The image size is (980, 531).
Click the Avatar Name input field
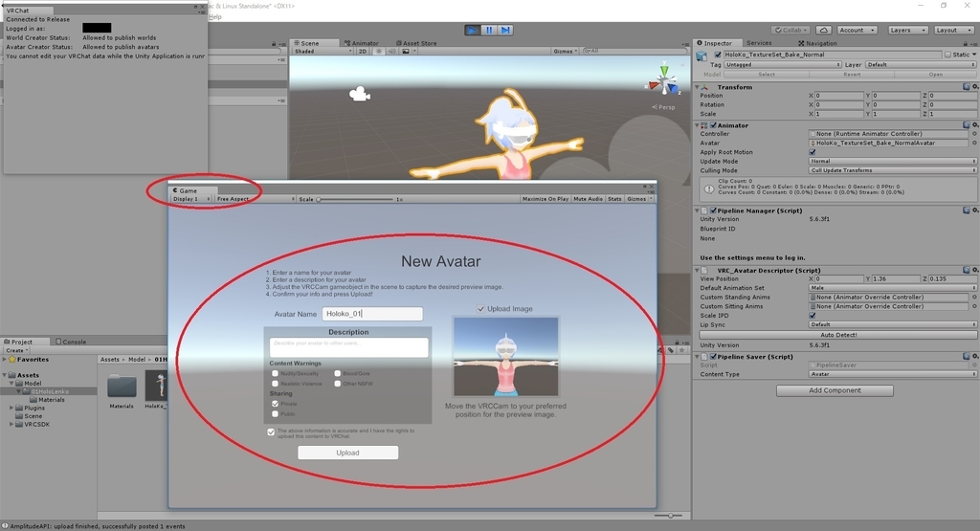pyautogui.click(x=372, y=314)
